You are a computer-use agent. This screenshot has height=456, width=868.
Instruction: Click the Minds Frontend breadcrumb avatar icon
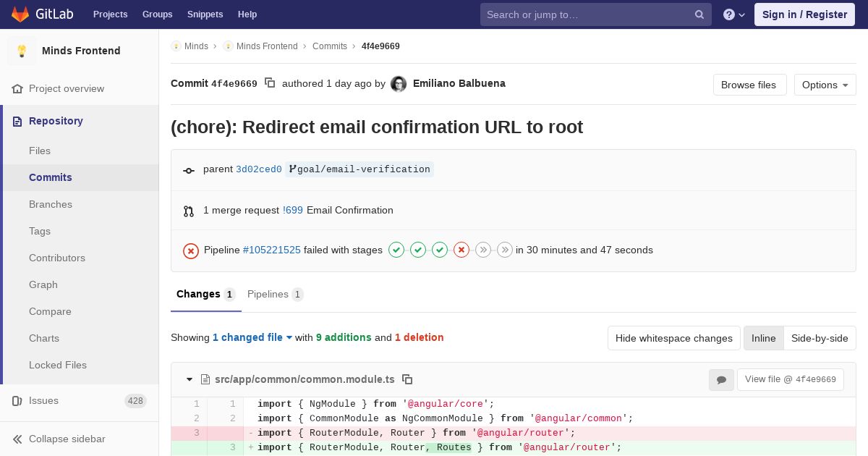tap(228, 46)
